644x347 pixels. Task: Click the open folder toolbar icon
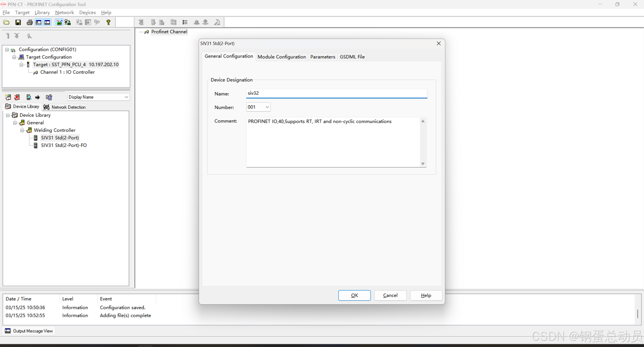7,22
